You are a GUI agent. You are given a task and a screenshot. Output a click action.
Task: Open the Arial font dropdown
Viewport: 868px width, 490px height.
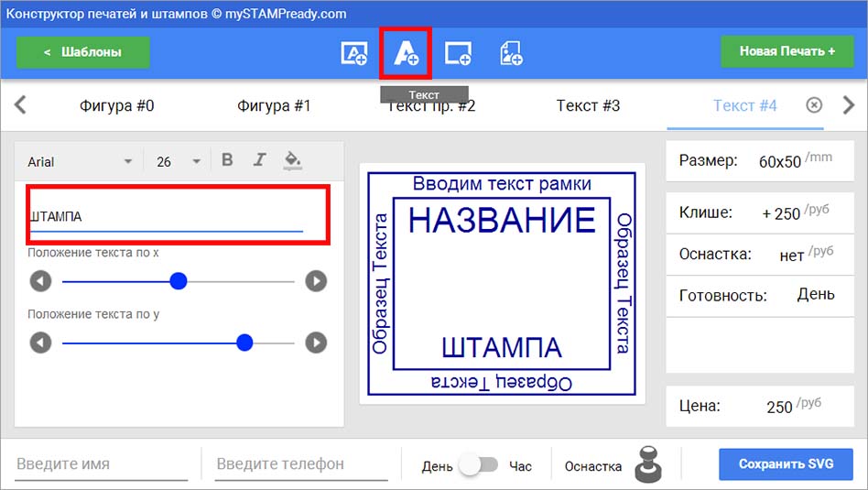click(80, 162)
